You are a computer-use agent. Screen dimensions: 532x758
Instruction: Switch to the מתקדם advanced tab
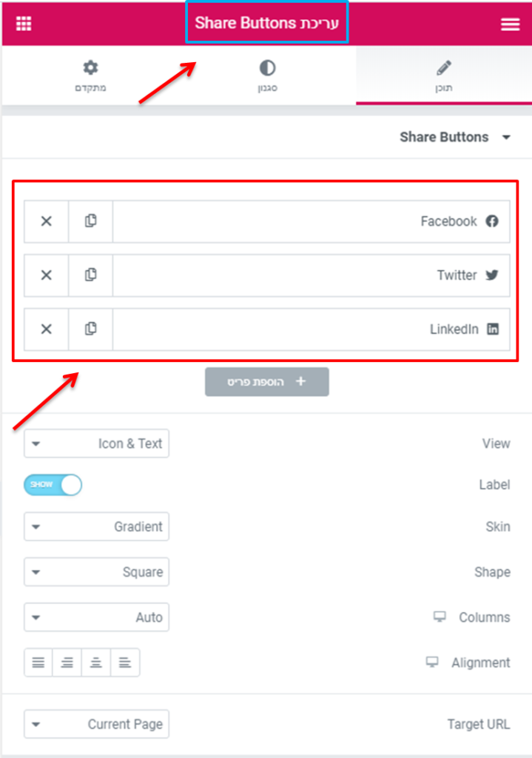point(90,76)
